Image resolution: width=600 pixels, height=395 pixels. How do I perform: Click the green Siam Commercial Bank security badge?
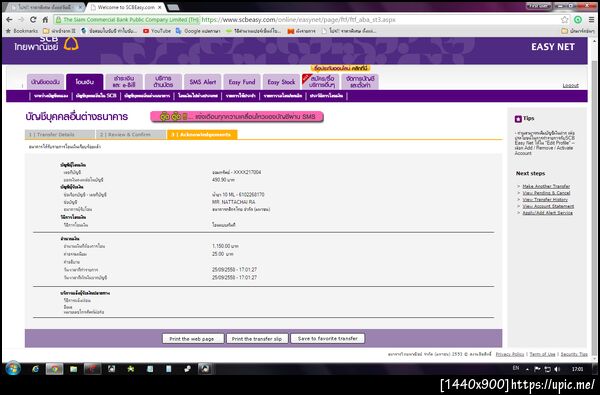127,20
